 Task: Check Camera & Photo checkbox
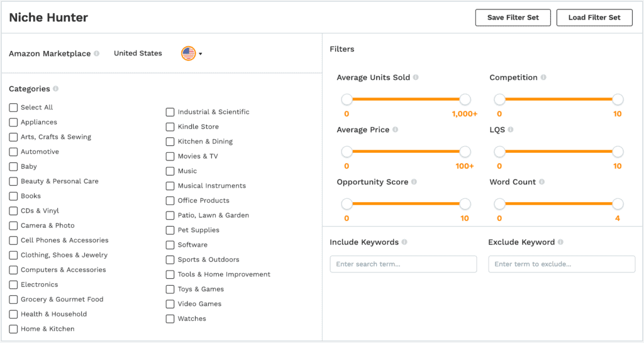pos(13,226)
